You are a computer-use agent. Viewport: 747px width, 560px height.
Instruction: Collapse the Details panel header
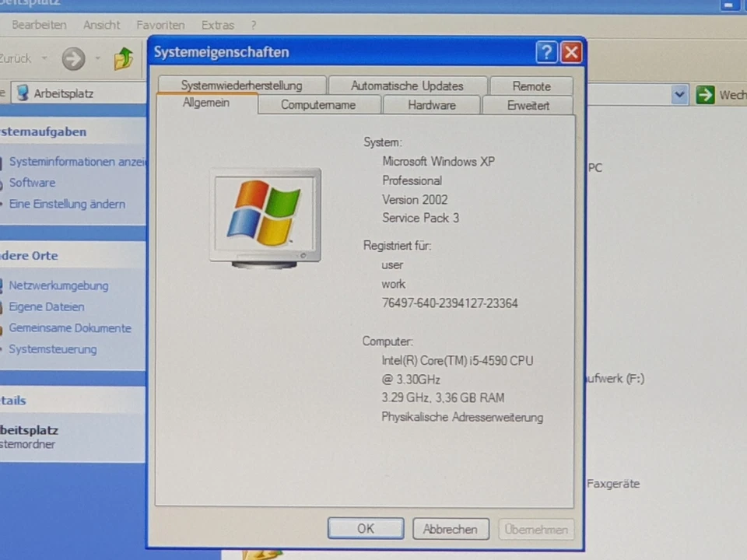(73, 401)
